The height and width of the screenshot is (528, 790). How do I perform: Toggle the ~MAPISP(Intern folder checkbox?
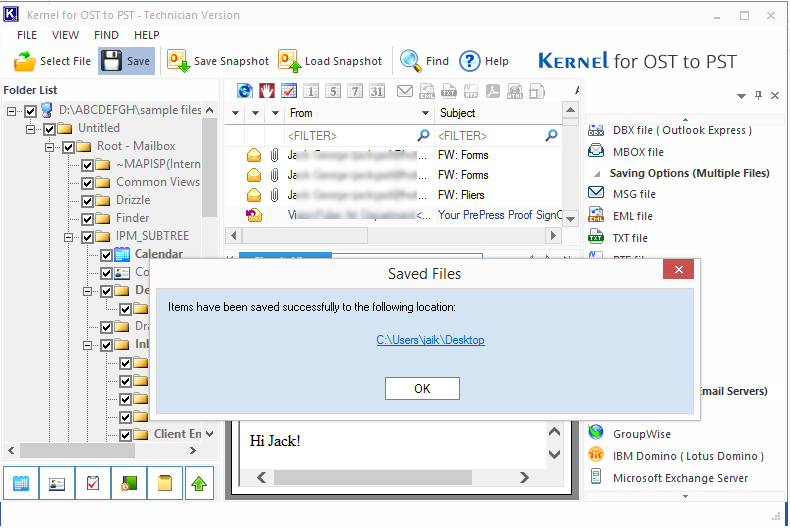87,165
